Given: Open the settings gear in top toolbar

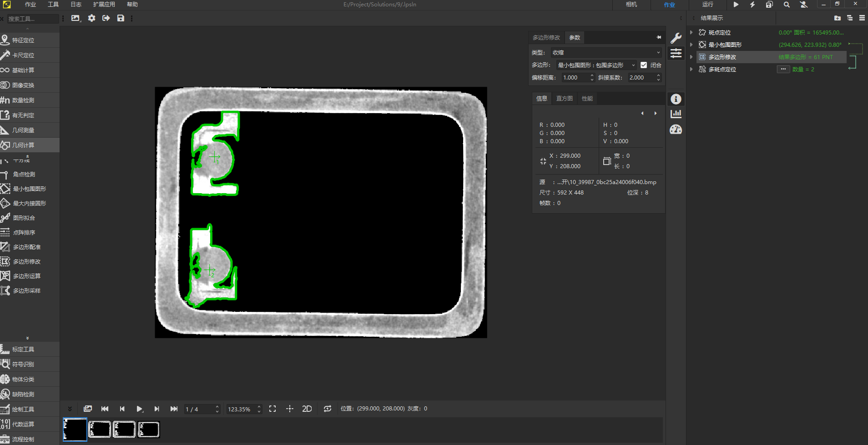Looking at the screenshot, I should pos(92,18).
